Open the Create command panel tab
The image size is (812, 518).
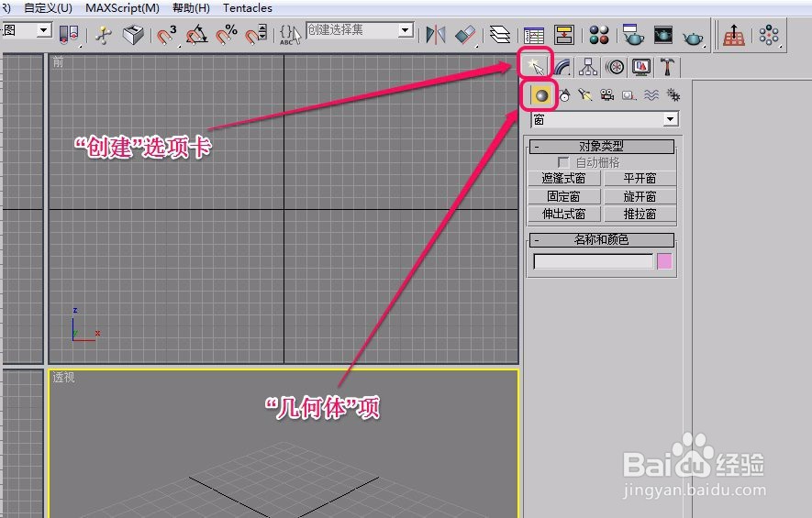click(535, 67)
